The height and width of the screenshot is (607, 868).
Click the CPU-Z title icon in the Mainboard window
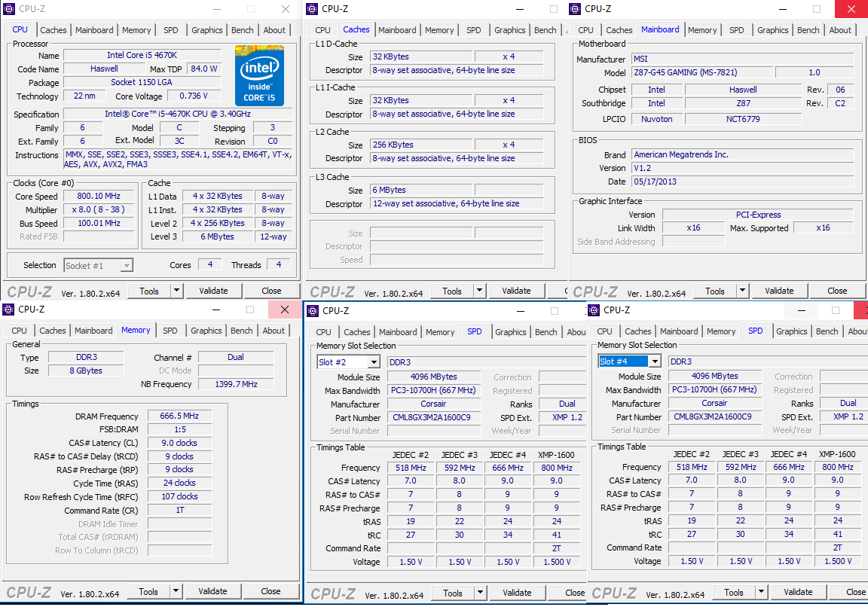(575, 9)
